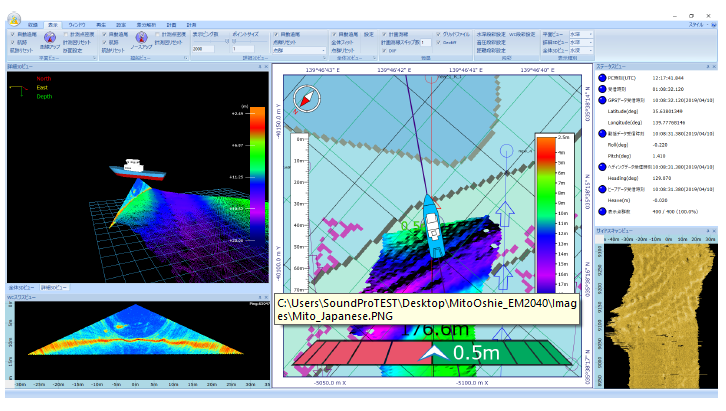Screen dimensions: 726x411
Task: Click the blue indicator beside PC時刻(UTC)
Action: (602, 77)
